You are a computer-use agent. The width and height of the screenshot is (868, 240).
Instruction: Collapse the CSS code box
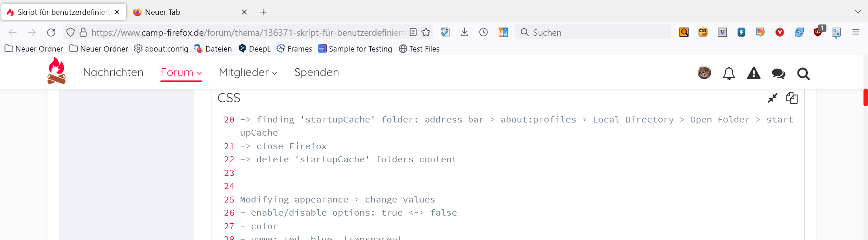pos(773,98)
